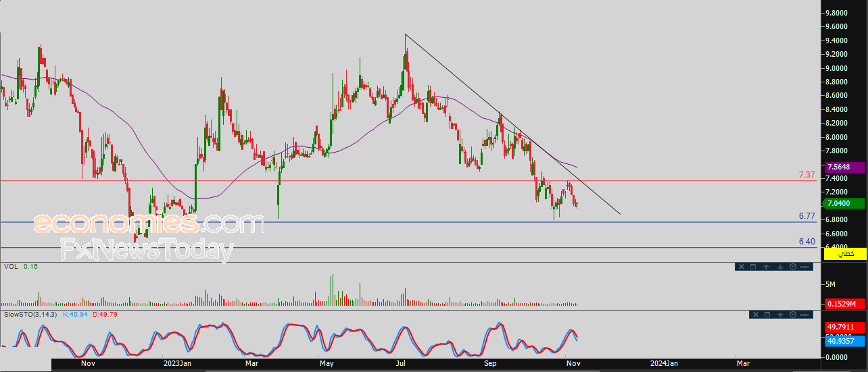Select the black descending trendline

pyautogui.click(x=514, y=125)
